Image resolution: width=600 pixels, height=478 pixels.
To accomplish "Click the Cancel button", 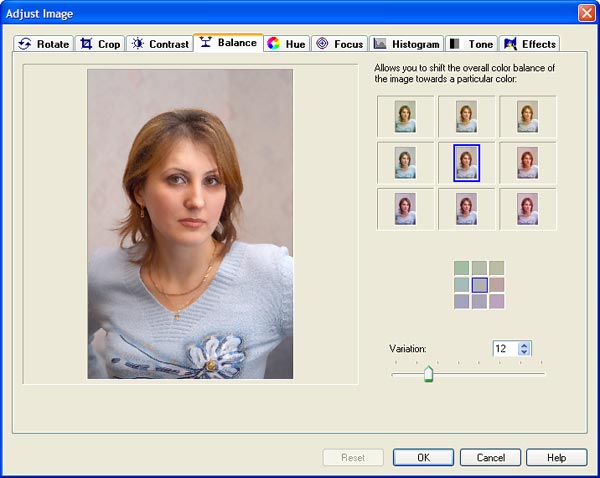I will [x=490, y=458].
